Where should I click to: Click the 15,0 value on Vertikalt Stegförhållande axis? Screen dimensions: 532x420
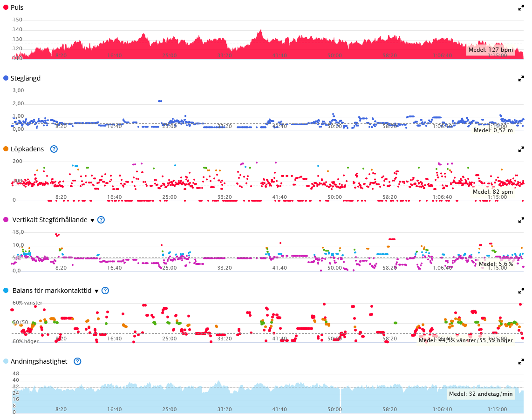click(18, 232)
